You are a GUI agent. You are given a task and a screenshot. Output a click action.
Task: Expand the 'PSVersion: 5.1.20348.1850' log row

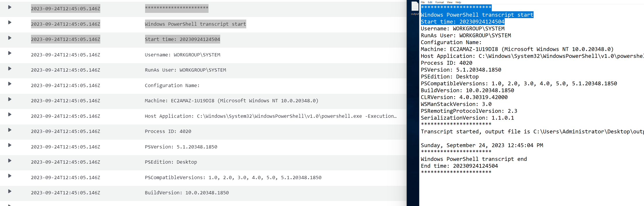click(10, 145)
